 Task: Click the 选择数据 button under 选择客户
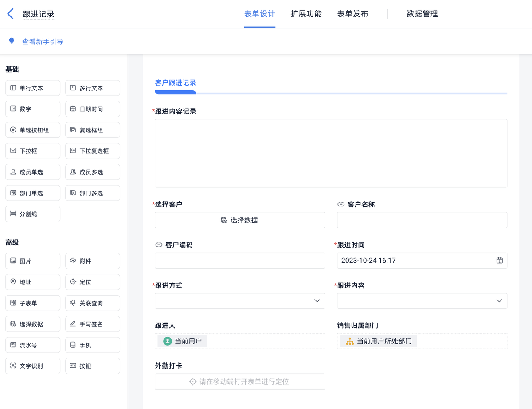point(240,220)
